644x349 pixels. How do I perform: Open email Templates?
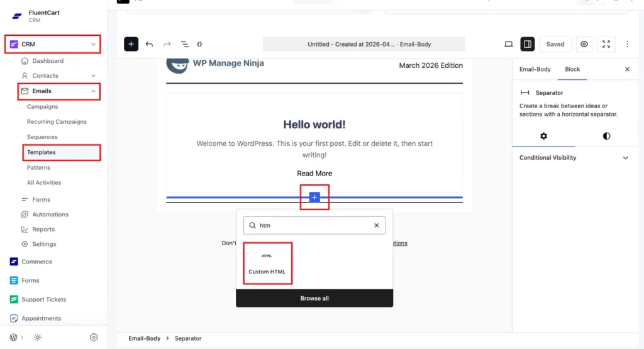coord(61,152)
